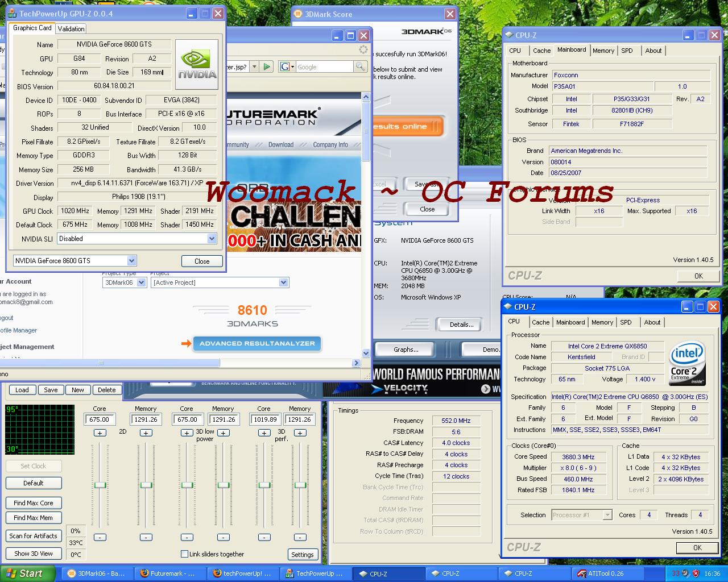The height and width of the screenshot is (582, 728).
Task: Click the Google search magnifier icon
Action: coord(360,67)
